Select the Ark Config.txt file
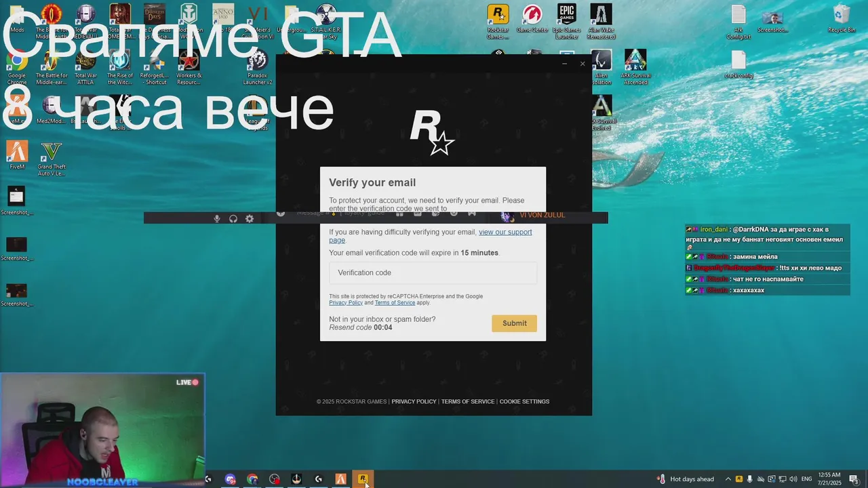Image resolution: width=868 pixels, height=488 pixels. (738, 21)
